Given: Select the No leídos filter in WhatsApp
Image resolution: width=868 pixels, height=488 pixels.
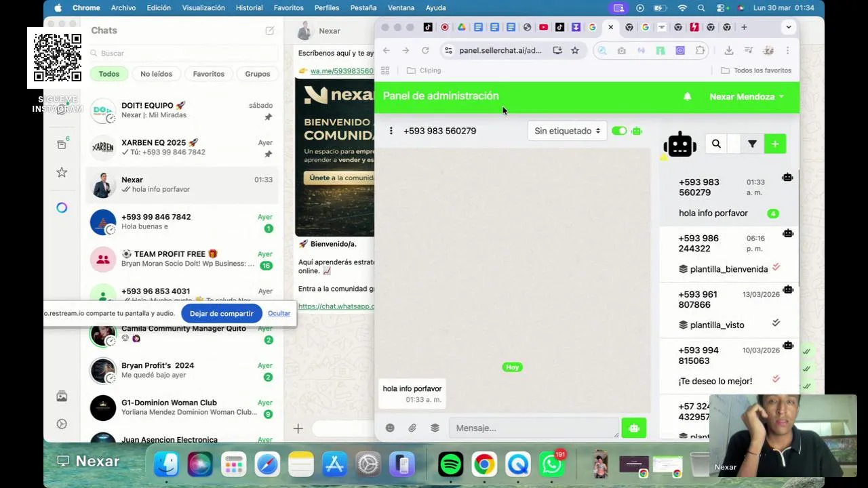Looking at the screenshot, I should coord(156,74).
